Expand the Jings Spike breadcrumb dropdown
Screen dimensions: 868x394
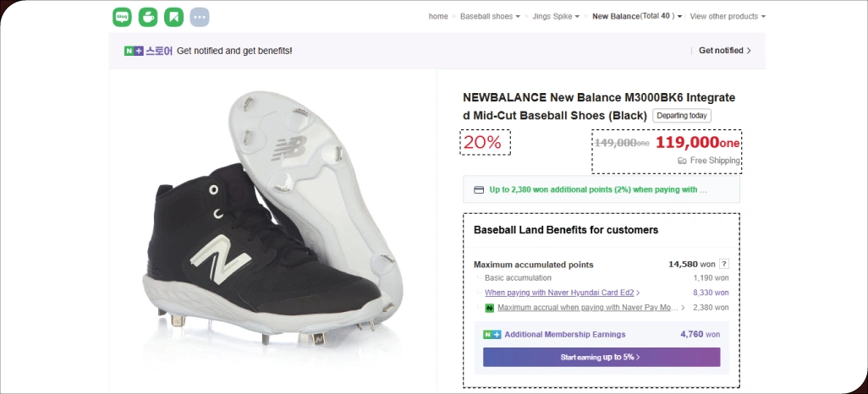556,16
